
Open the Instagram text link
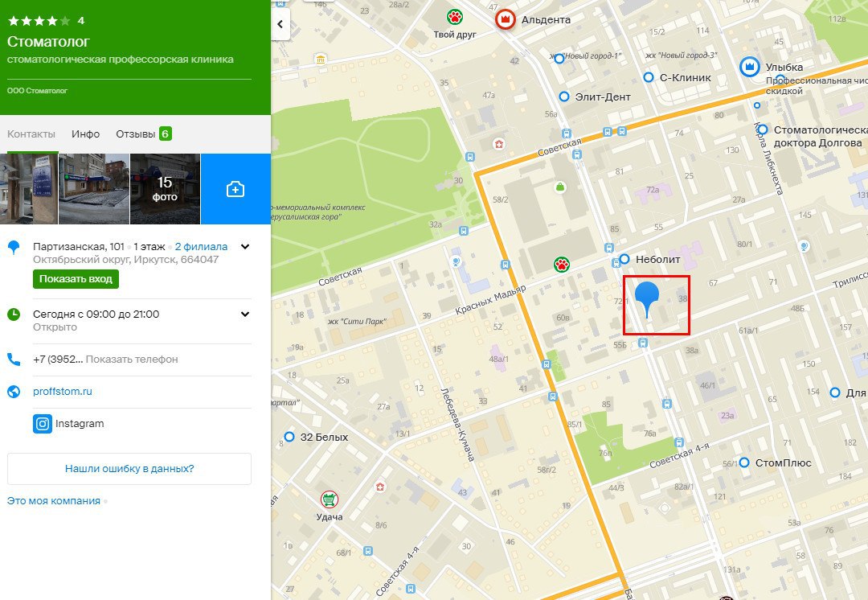(x=80, y=423)
